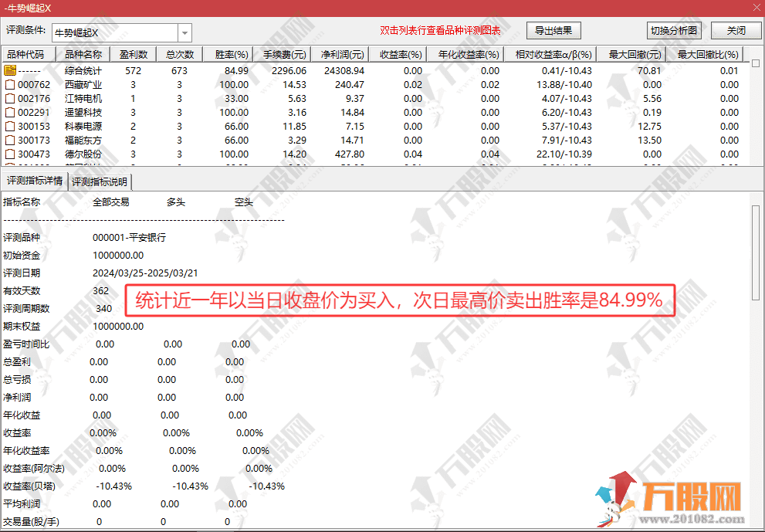Click the 收益率(贝塔) label
The height and width of the screenshot is (532, 765).
tap(29, 486)
